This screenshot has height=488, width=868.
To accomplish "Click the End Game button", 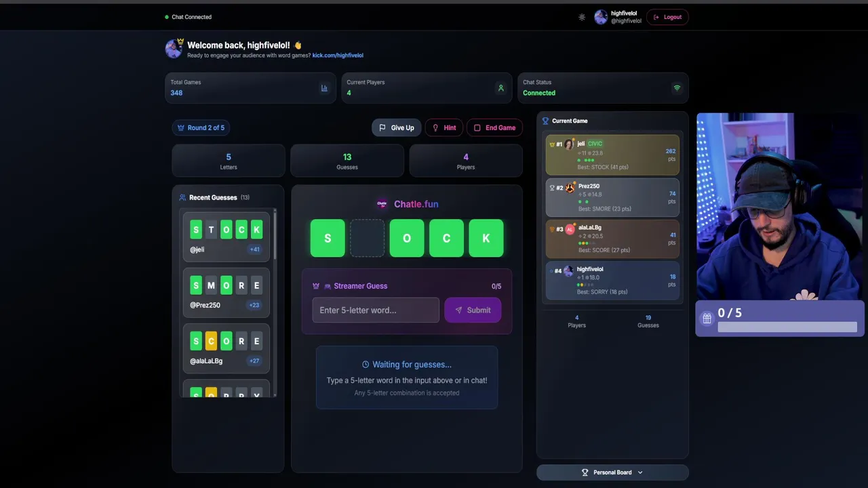I will tap(494, 127).
